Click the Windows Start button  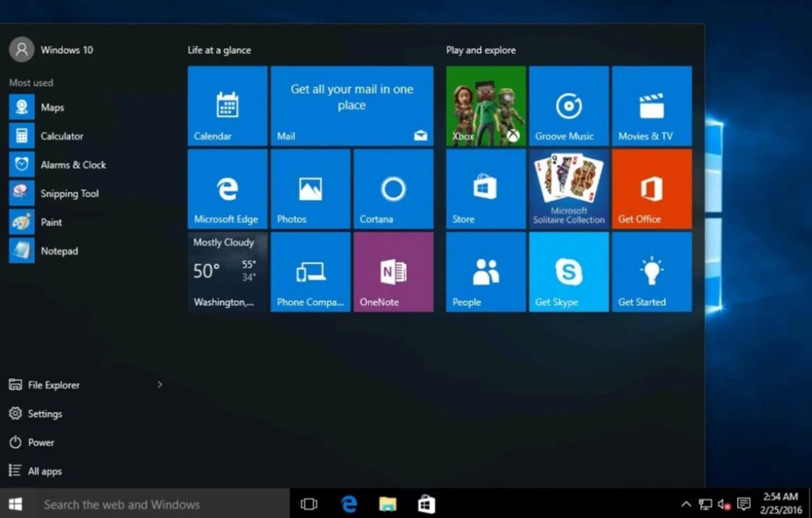click(x=15, y=503)
